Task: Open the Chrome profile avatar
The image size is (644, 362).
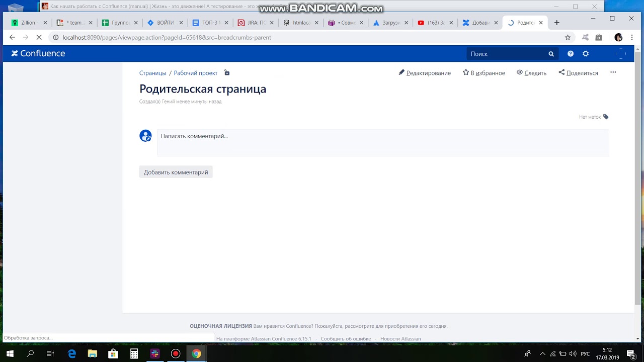Action: coord(618,37)
